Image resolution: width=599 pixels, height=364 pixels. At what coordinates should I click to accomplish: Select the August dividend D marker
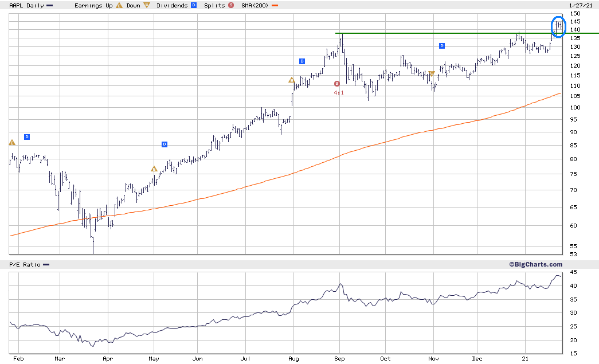302,61
